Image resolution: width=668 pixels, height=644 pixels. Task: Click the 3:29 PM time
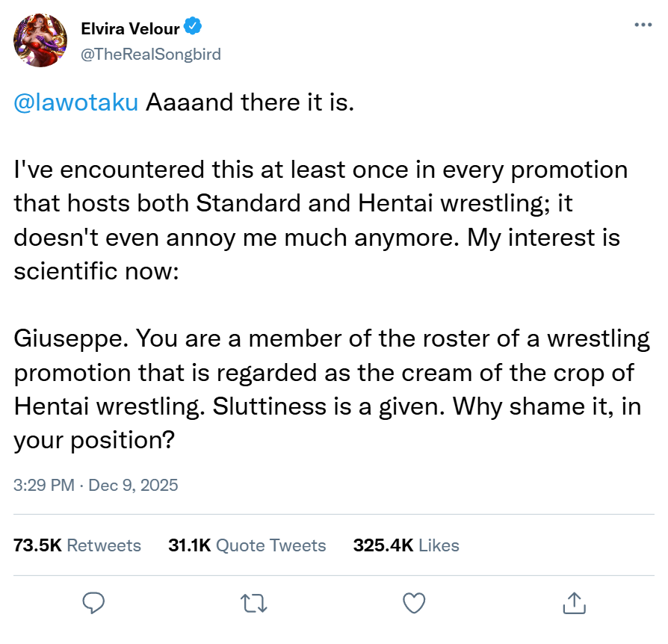point(43,485)
